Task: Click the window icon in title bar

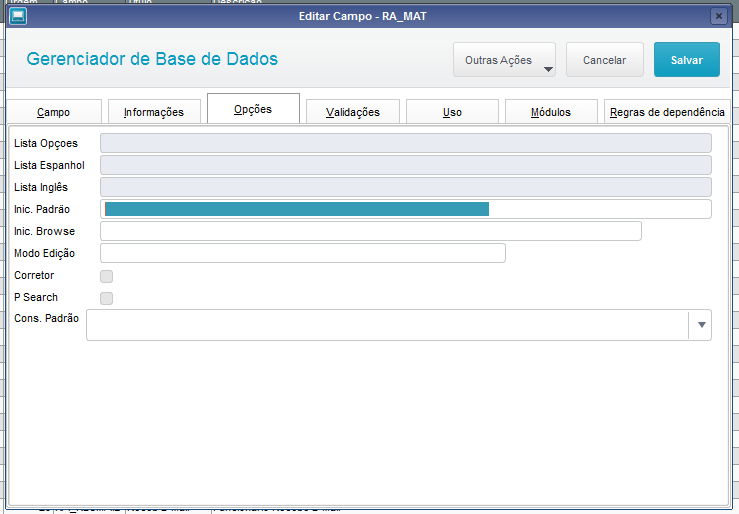Action: 18,16
